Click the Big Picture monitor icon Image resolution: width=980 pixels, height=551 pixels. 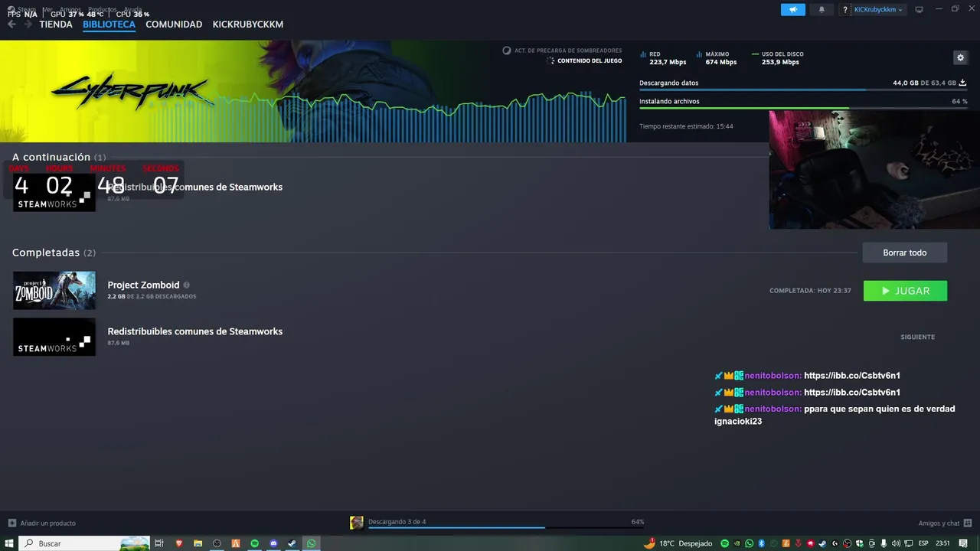[x=920, y=10]
